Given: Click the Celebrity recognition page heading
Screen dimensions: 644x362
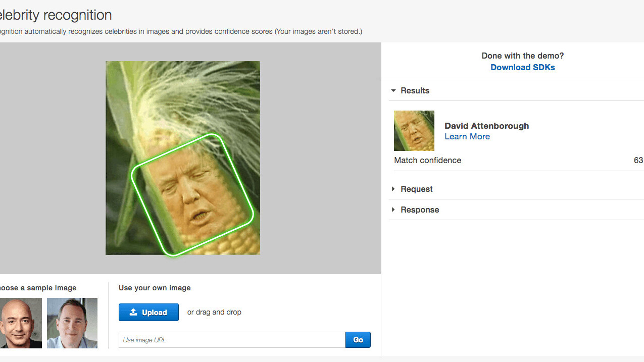Looking at the screenshot, I should [56, 15].
